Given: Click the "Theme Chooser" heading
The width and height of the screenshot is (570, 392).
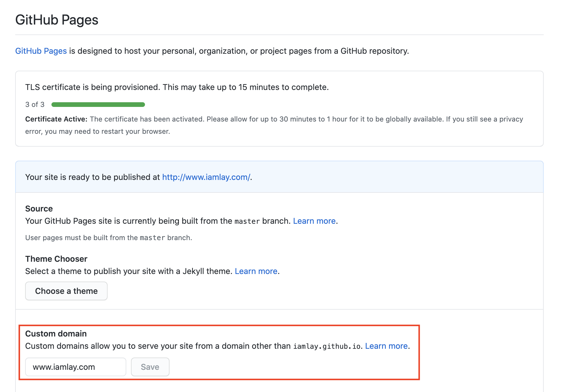Looking at the screenshot, I should pos(56,259).
